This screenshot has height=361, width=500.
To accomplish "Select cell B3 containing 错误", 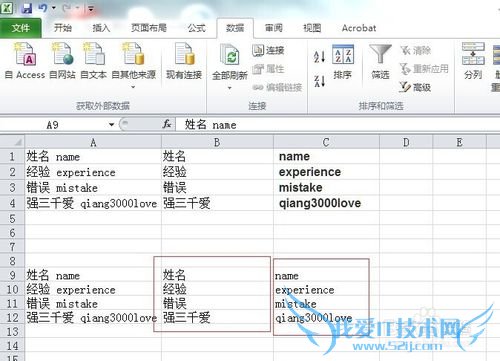I will (x=217, y=188).
